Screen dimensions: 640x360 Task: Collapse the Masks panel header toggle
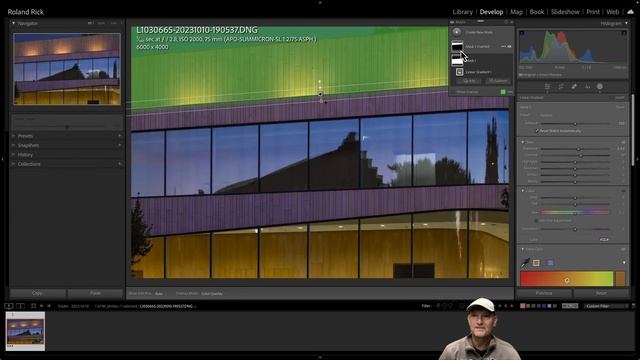coord(452,22)
